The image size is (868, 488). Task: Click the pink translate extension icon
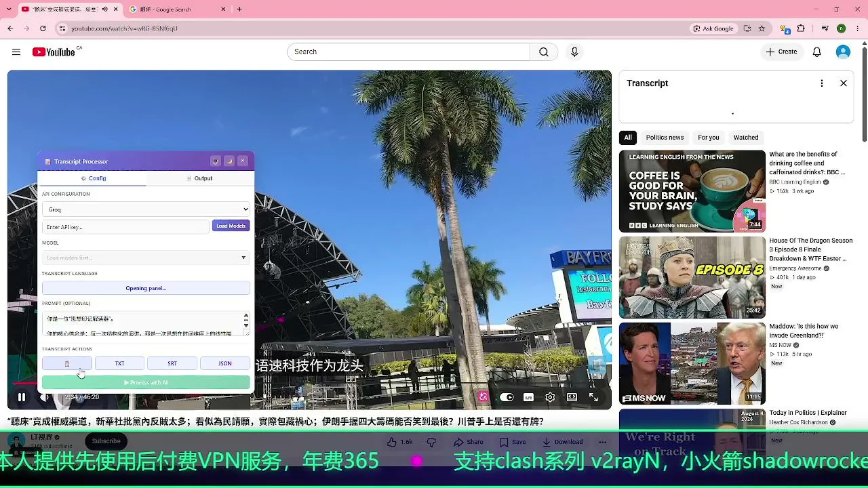click(x=483, y=397)
